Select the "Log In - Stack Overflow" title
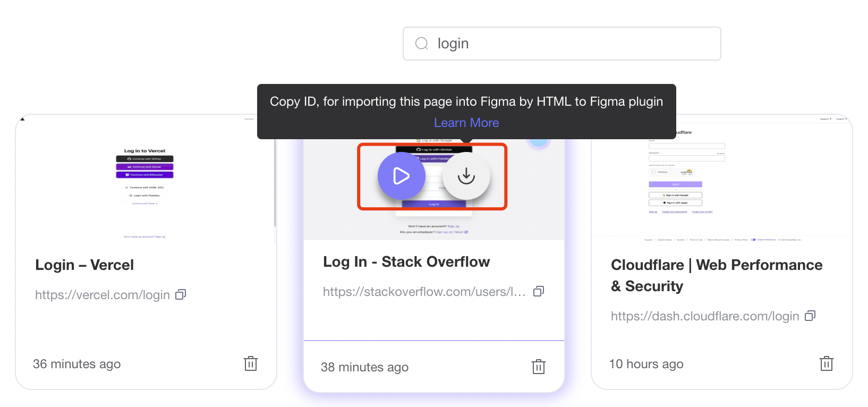Screen dimensions: 868x407 (406, 262)
